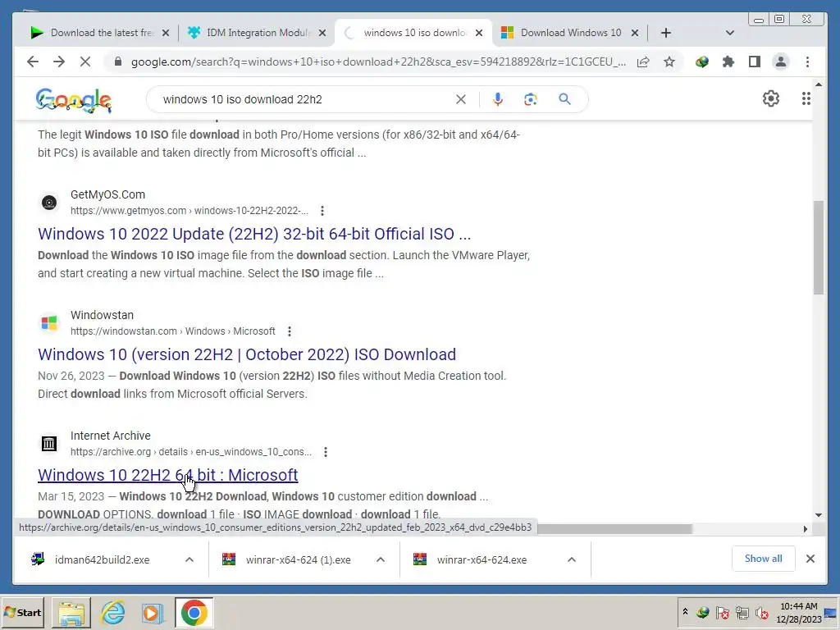Click scroll-up arrow of vertical scrollbar
This screenshot has width=840, height=630.
point(818,84)
